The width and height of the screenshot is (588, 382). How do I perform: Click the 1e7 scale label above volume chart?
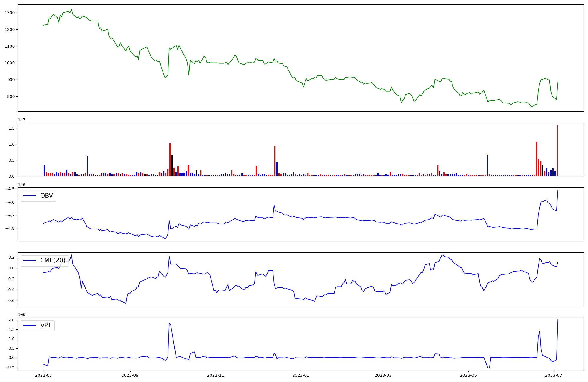[x=21, y=120]
